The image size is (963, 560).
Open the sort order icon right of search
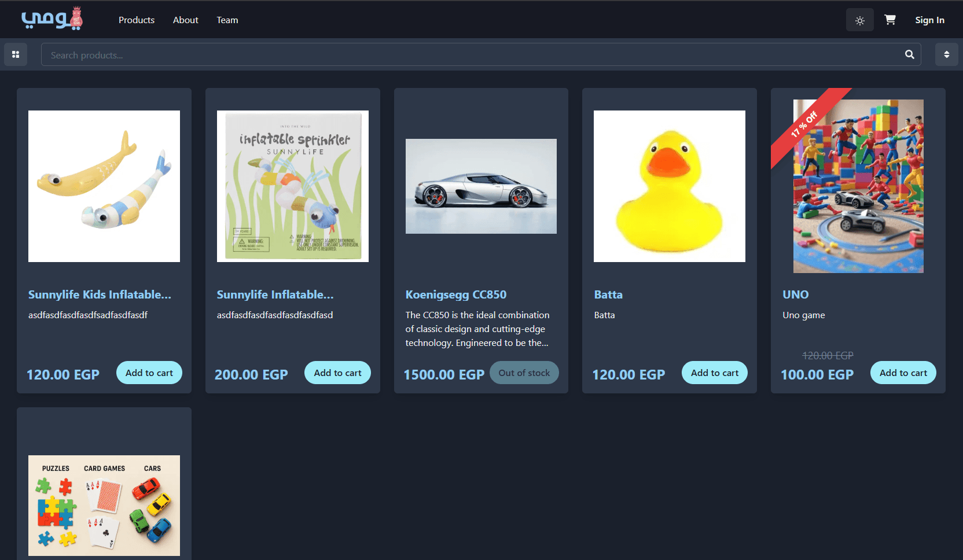tap(947, 54)
